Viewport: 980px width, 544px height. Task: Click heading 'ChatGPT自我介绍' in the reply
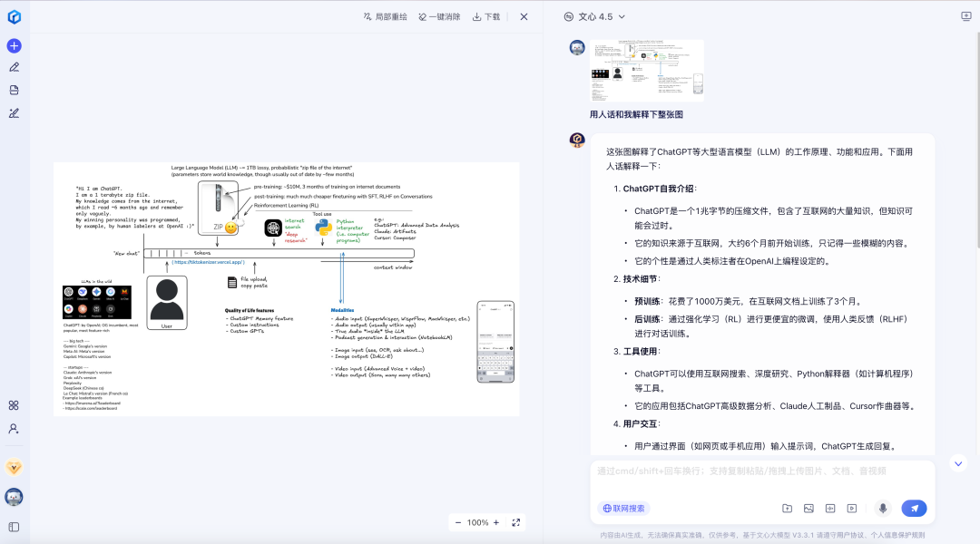(x=660, y=189)
